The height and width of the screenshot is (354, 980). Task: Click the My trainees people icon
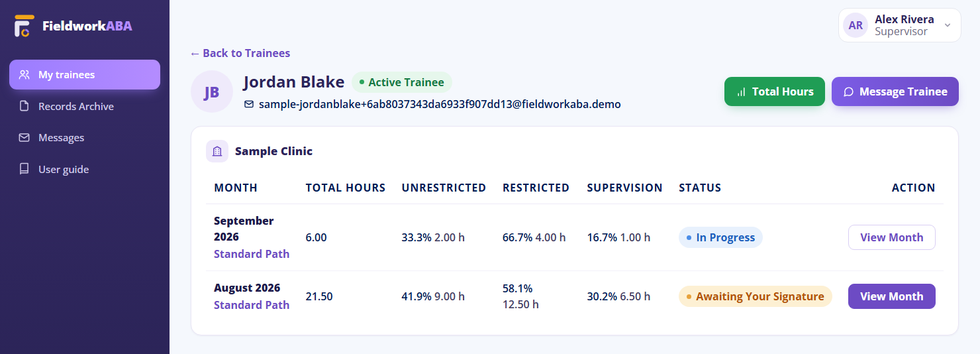(x=24, y=75)
